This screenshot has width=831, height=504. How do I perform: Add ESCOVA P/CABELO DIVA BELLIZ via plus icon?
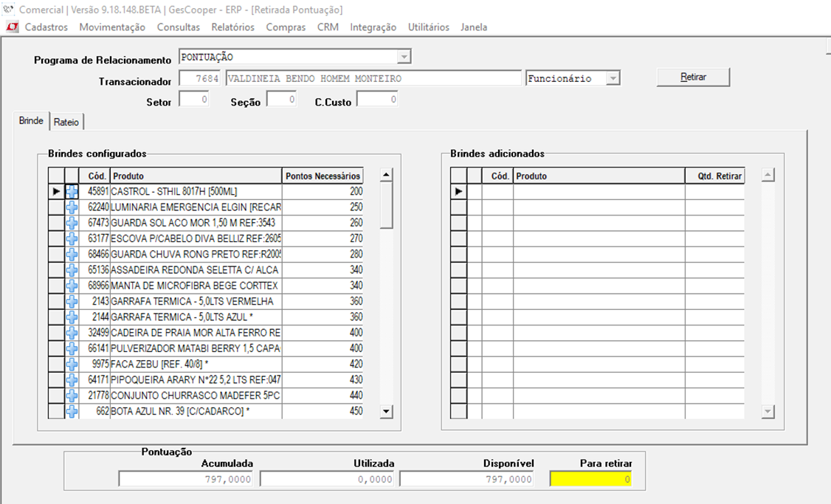coord(72,238)
